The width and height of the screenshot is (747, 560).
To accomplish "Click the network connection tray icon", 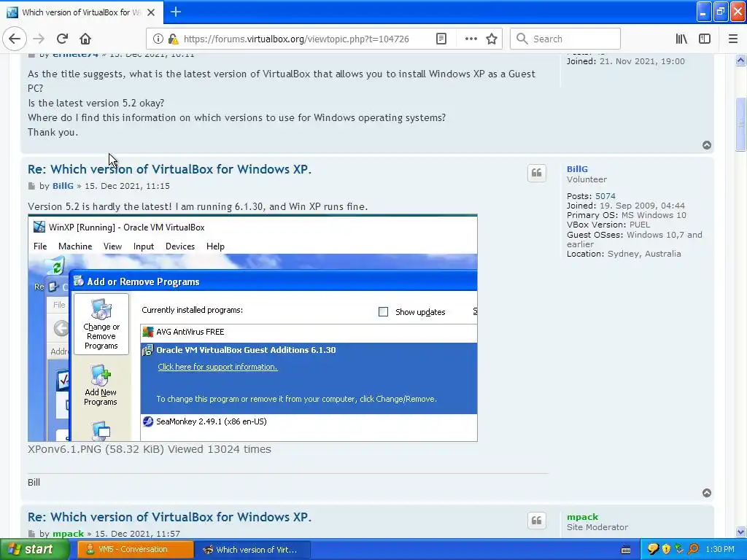I will coord(679,549).
